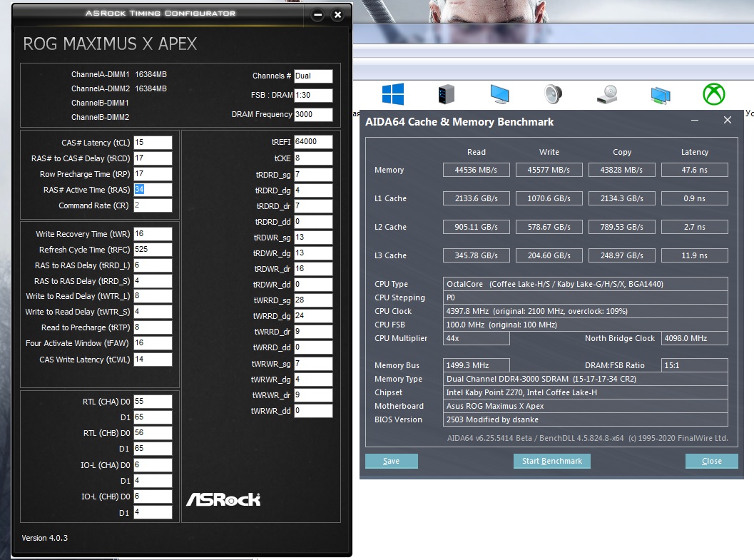
Task: Click the tWRWR_dr field
Action: pos(313,395)
